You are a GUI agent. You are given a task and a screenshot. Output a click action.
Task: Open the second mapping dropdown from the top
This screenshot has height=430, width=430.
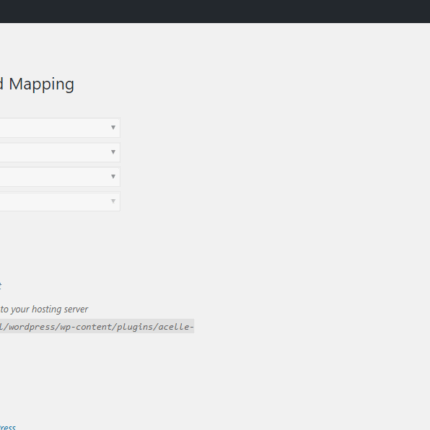coord(60,152)
